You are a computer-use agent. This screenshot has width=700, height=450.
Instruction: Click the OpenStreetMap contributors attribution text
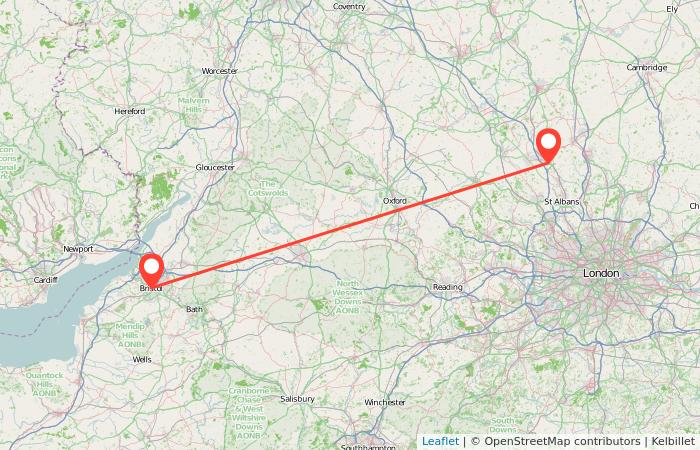562,442
